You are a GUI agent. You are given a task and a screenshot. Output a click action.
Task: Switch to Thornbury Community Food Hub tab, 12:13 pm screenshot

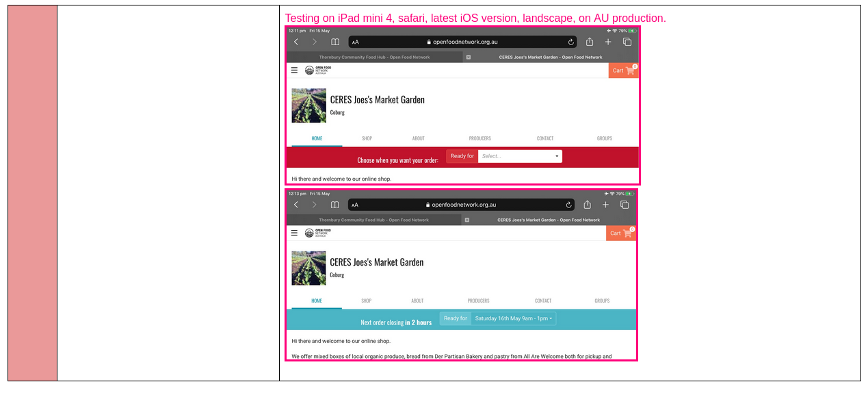pyautogui.click(x=373, y=220)
